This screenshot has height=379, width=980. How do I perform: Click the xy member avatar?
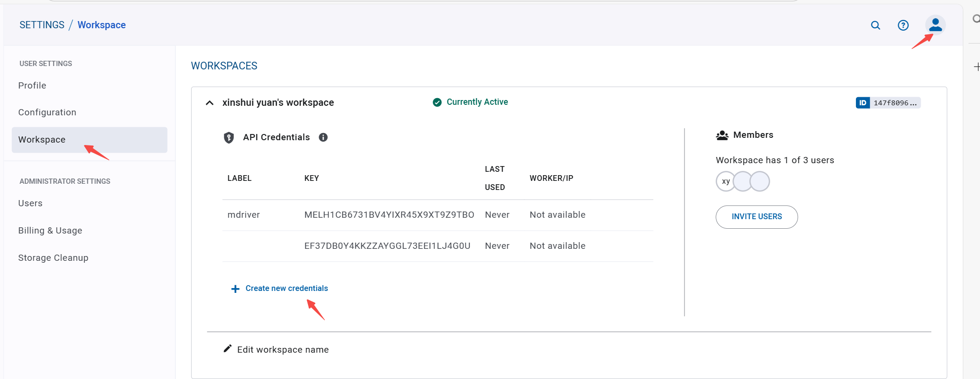(x=726, y=181)
